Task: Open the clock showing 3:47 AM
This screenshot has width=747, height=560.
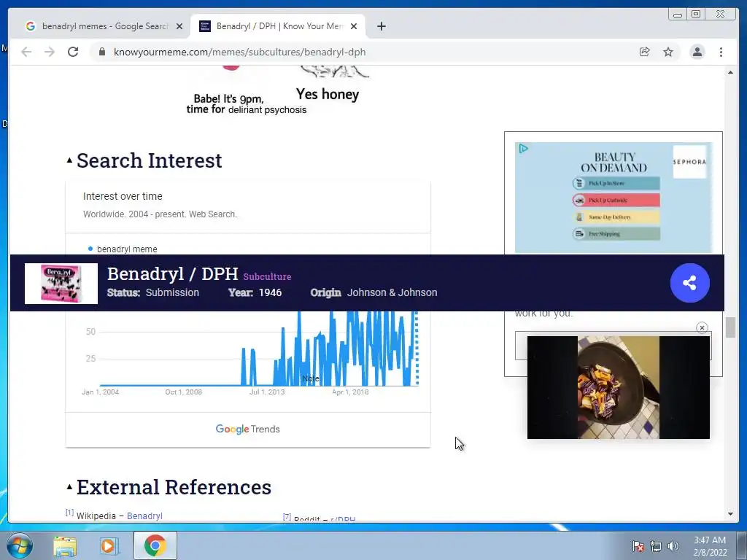Action: [710, 546]
